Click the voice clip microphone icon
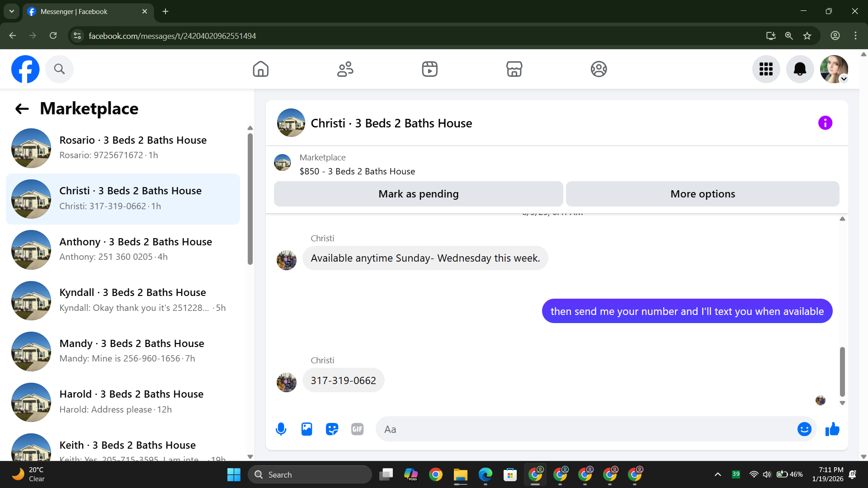This screenshot has height=488, width=868. point(281,429)
